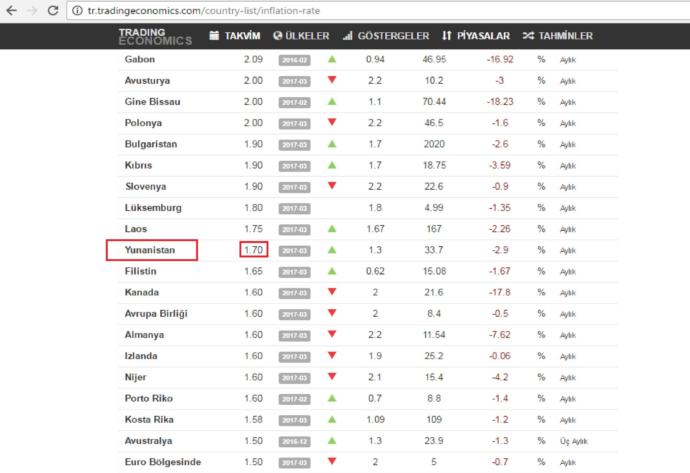Click the green up arrow in Filistin row
This screenshot has width=690, height=473.
[332, 271]
